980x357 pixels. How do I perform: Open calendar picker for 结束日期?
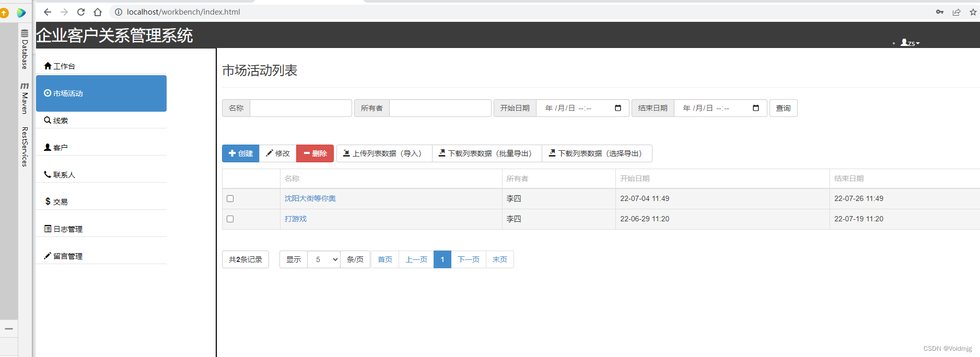[x=756, y=108]
